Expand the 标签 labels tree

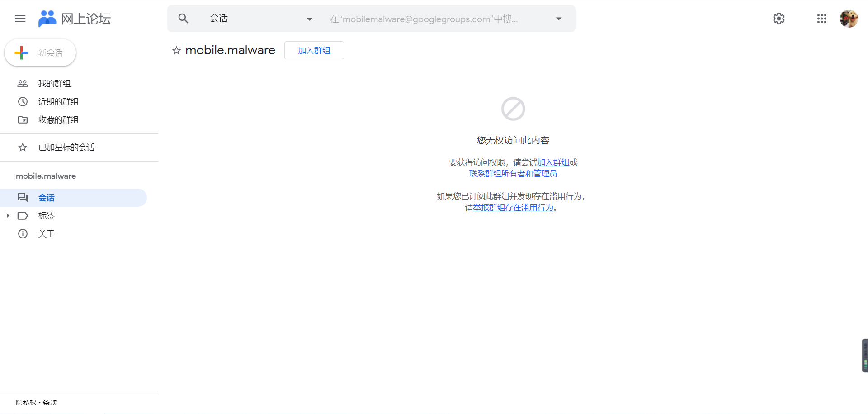tap(7, 216)
